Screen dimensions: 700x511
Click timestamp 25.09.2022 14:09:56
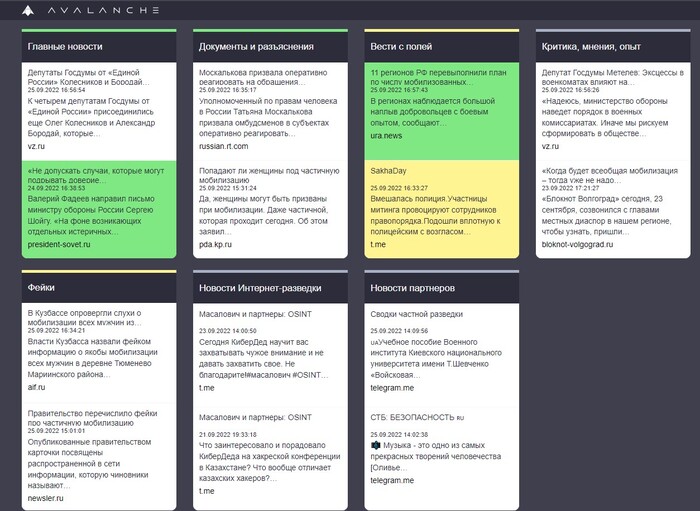click(399, 331)
